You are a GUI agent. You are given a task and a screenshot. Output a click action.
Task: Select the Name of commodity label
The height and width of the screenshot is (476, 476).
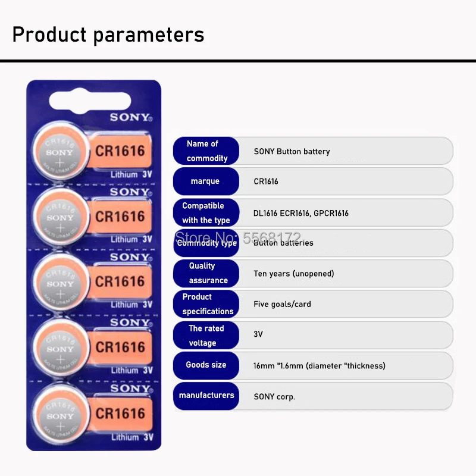[x=206, y=151]
